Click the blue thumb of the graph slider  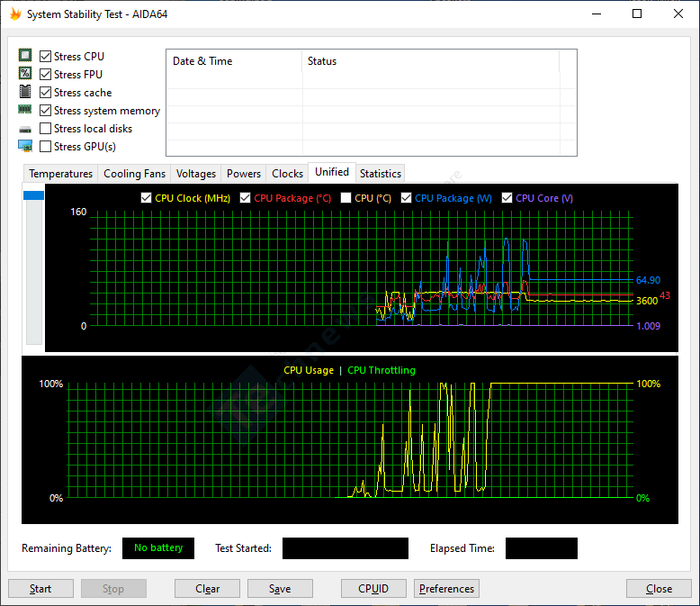[x=33, y=195]
